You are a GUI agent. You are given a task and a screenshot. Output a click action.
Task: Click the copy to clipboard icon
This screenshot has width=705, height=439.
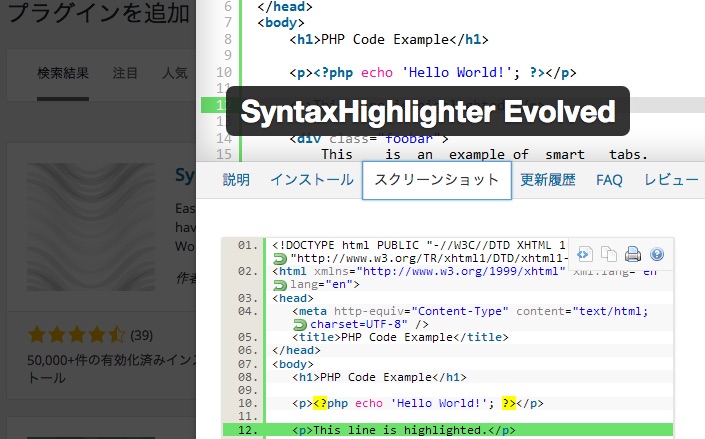(609, 254)
